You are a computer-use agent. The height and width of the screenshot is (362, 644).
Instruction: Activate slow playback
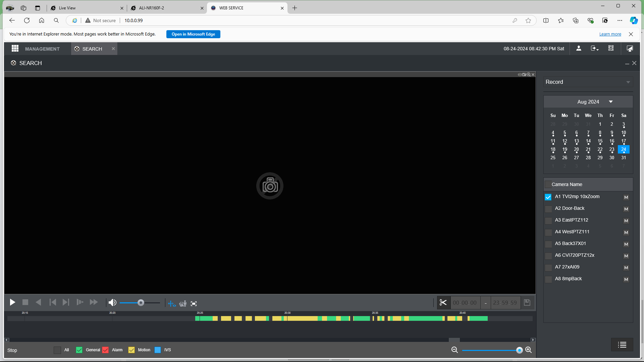click(x=80, y=303)
